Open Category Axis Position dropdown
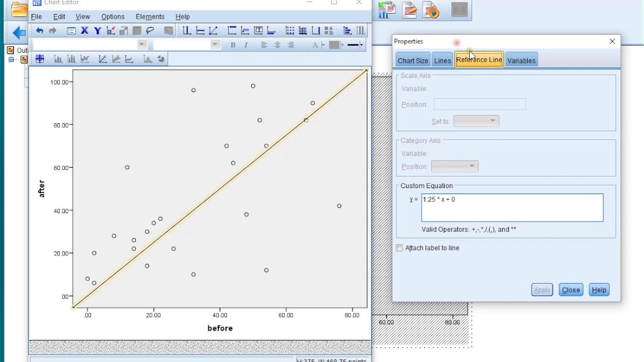The height and width of the screenshot is (362, 644). [x=455, y=166]
